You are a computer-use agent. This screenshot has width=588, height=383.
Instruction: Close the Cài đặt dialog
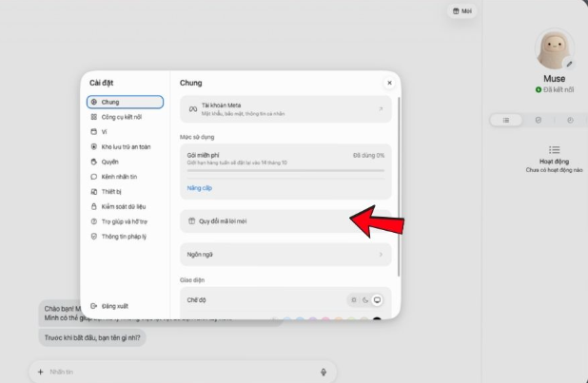[389, 83]
